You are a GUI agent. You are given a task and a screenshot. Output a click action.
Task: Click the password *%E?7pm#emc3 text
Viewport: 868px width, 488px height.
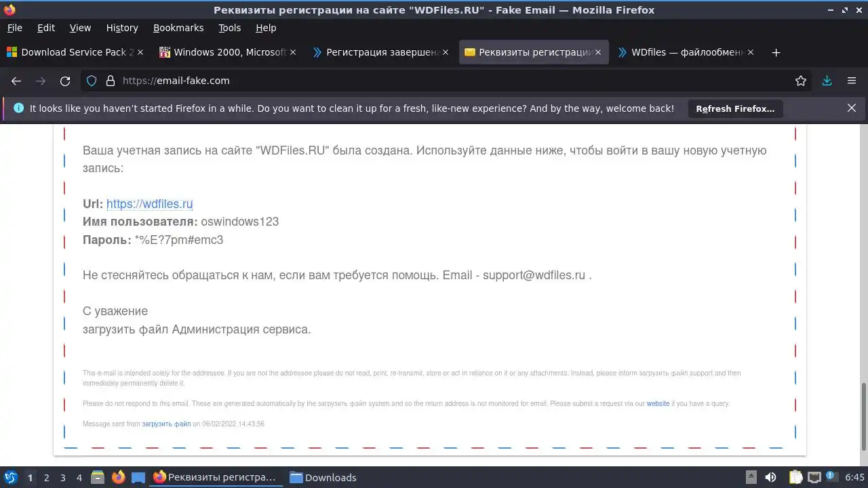coord(179,240)
